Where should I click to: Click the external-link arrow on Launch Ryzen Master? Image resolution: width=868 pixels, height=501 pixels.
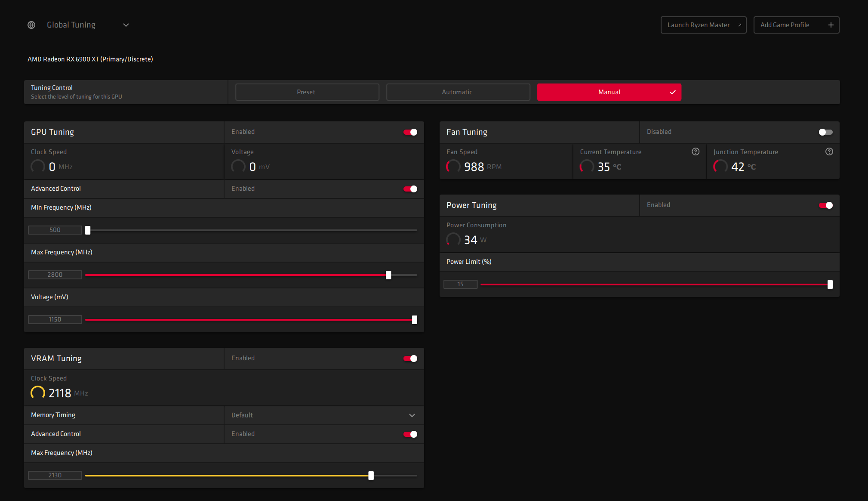click(739, 25)
